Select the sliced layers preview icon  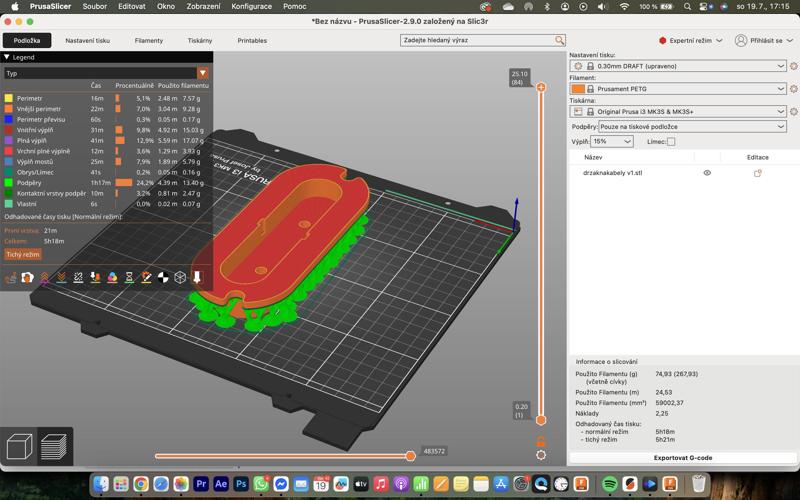pyautogui.click(x=54, y=446)
